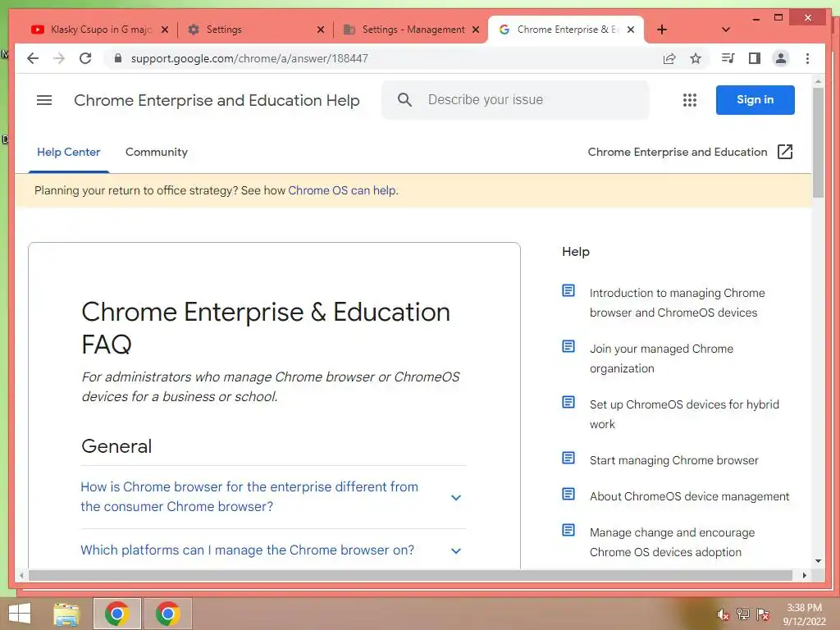Screen dimensions: 840x630
Task: Open the taskbar clock showing 3:38 PM
Action: [804, 614]
